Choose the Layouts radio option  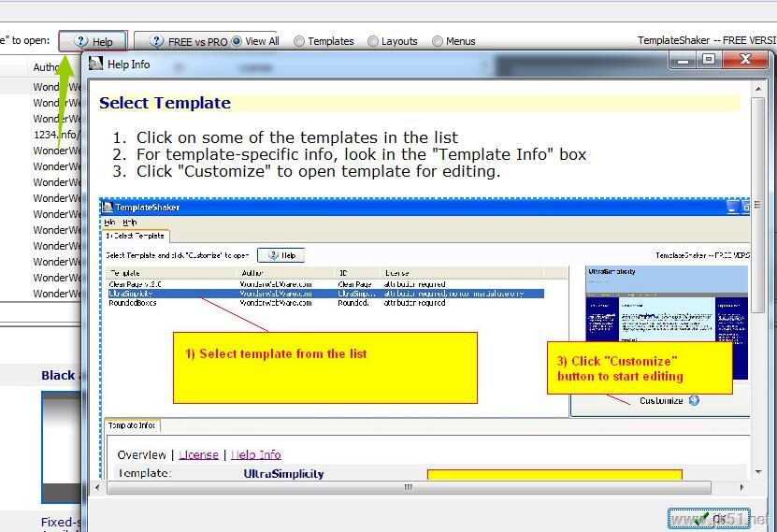pyautogui.click(x=393, y=41)
